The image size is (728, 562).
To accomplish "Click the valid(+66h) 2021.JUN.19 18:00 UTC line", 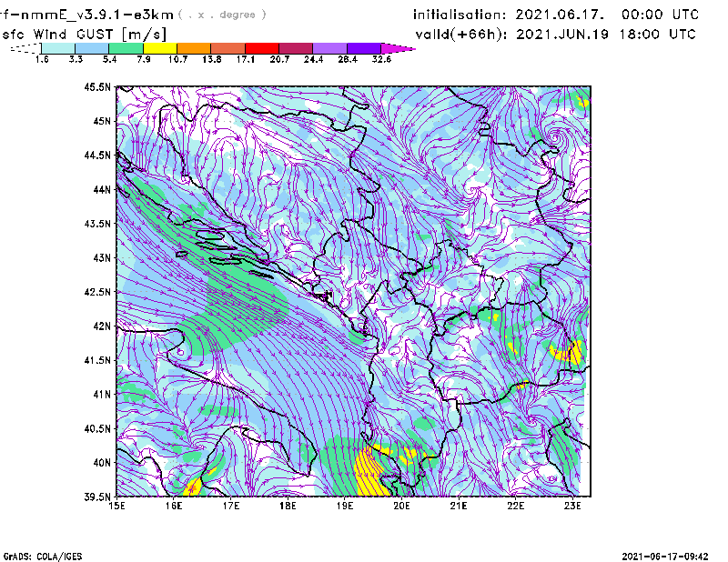I will [x=556, y=35].
